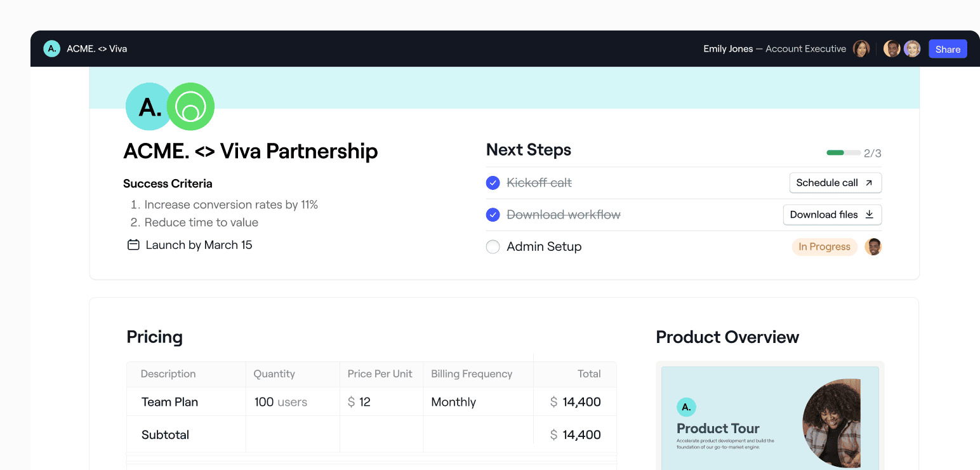Click the external arrow icon on Schedule call
Image resolution: width=980 pixels, height=470 pixels.
869,183
